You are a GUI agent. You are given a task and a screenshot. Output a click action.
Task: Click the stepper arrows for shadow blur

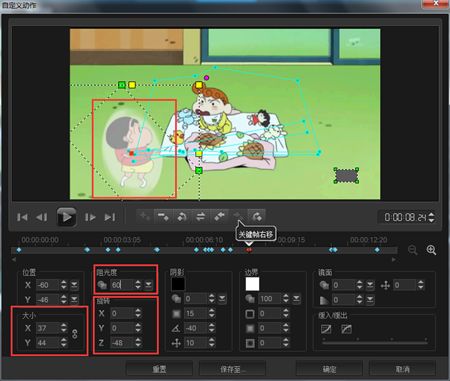[x=212, y=313]
